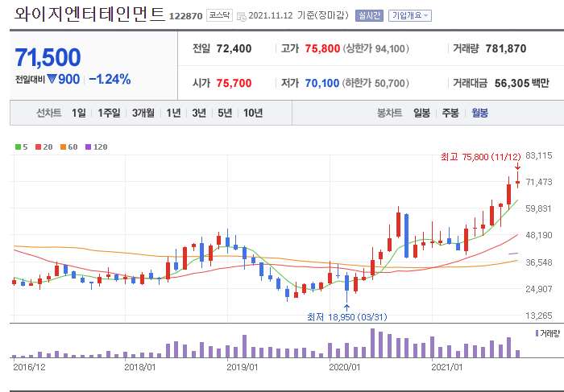This screenshot has height=392, width=564.
Task: Click the 13,265 y-axis label
Action: click(x=538, y=316)
